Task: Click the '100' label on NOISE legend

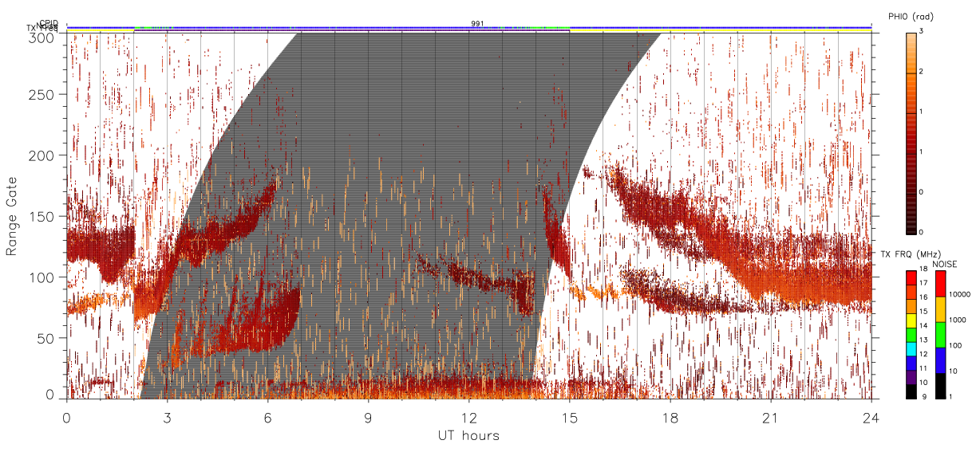Action: click(955, 346)
